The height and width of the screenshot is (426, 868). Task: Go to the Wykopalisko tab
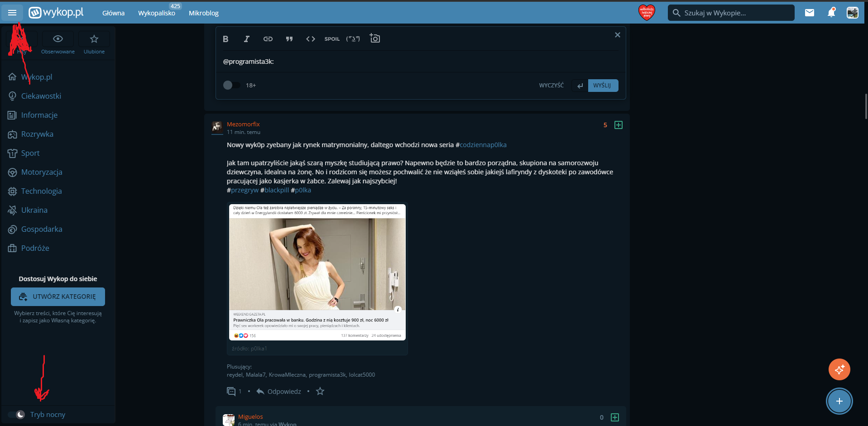point(156,13)
